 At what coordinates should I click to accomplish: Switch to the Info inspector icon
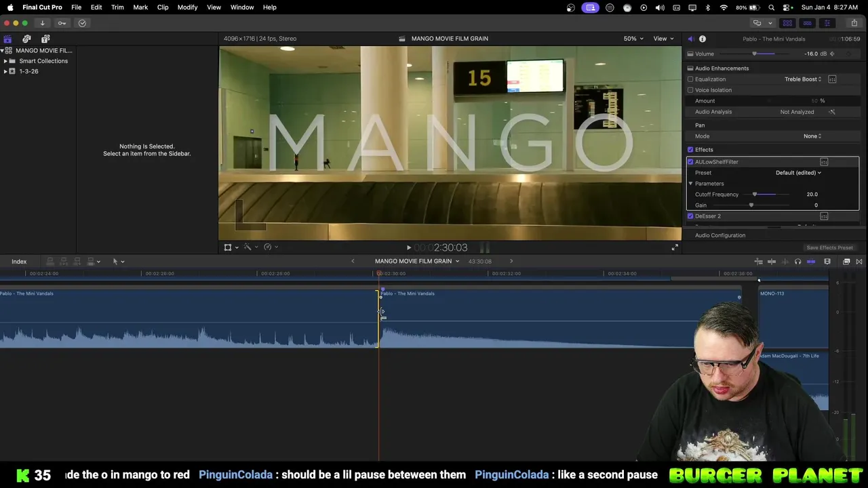pyautogui.click(x=703, y=39)
